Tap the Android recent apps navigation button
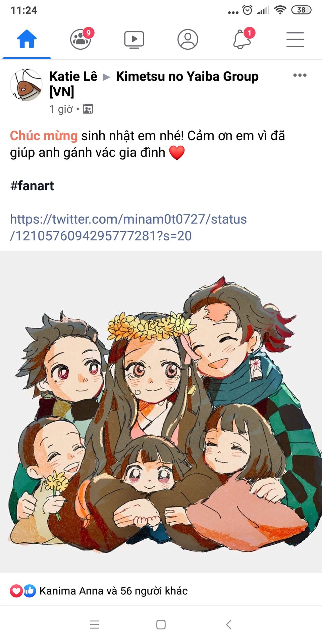This screenshot has height=644, width=322. point(95,625)
